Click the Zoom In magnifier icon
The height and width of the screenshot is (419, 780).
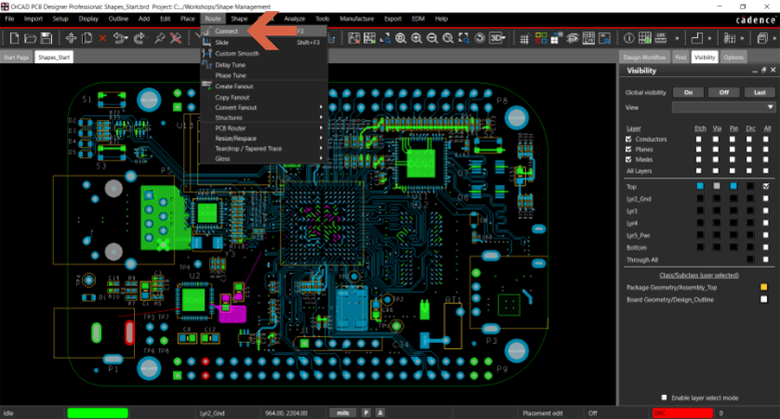416,38
